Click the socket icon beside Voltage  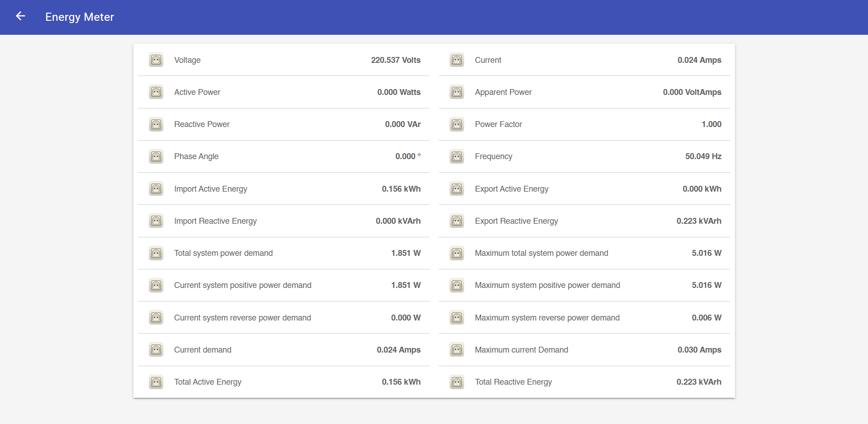pyautogui.click(x=156, y=60)
